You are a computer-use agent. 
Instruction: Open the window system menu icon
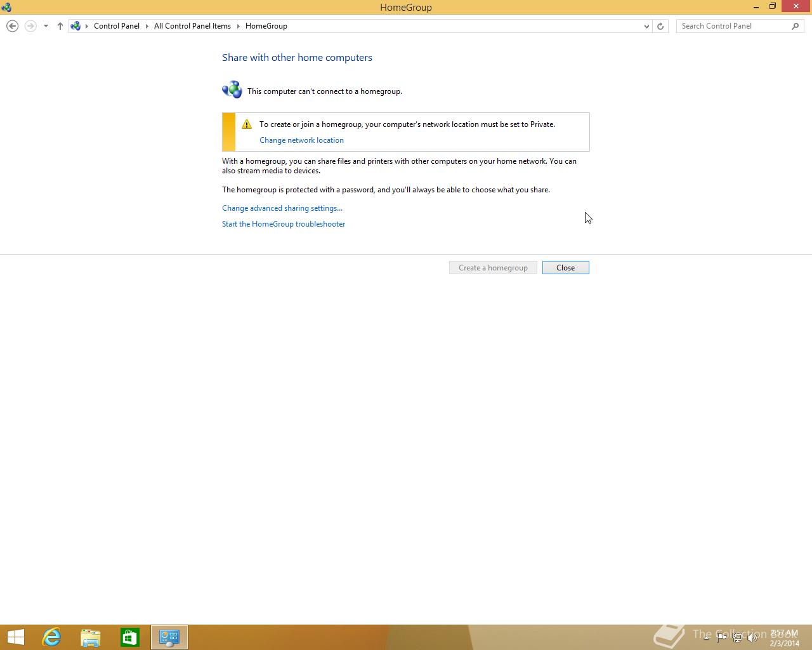click(x=6, y=7)
